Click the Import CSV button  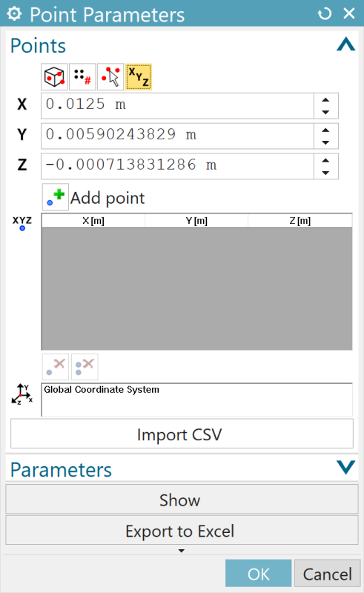(182, 434)
